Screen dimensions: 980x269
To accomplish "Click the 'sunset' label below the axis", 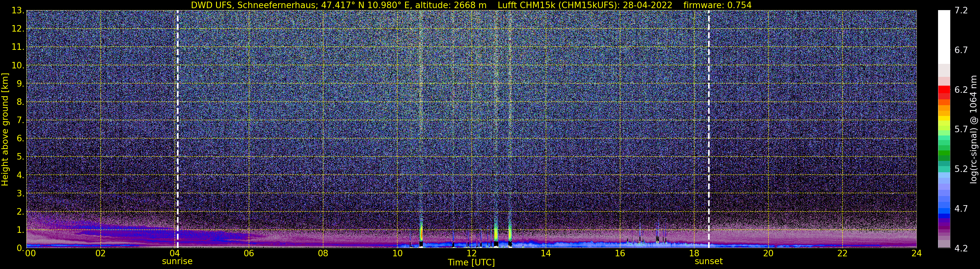I will [x=708, y=261].
